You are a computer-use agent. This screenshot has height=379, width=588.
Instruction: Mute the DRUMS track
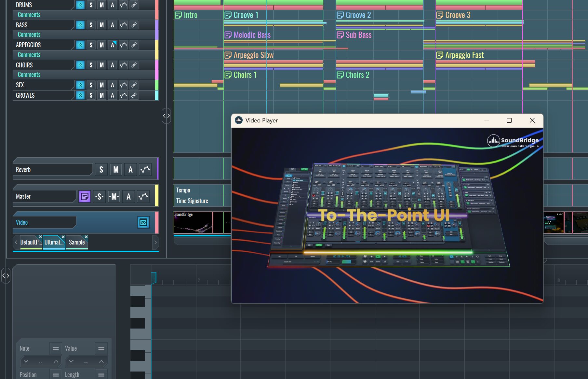(101, 5)
